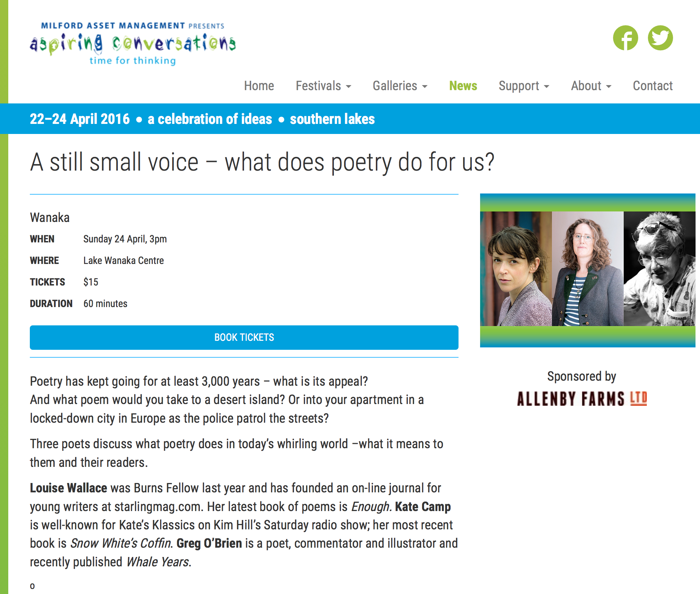Click the event title heading
This screenshot has width=700, height=594.
point(262,162)
